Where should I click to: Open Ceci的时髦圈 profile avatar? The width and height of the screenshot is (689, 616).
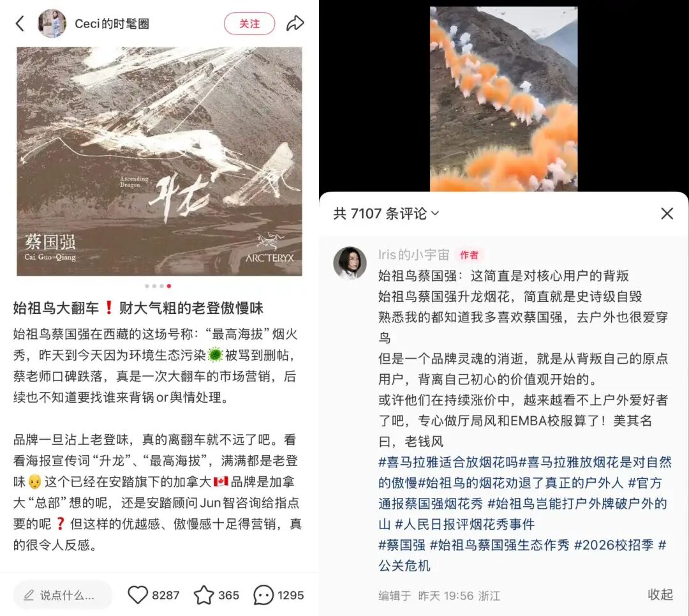tap(52, 24)
